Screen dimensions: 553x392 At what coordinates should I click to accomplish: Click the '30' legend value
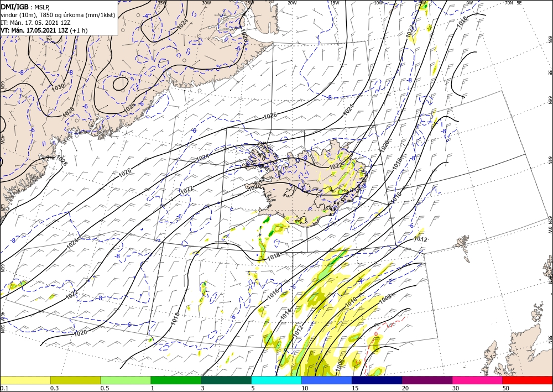[456, 388]
